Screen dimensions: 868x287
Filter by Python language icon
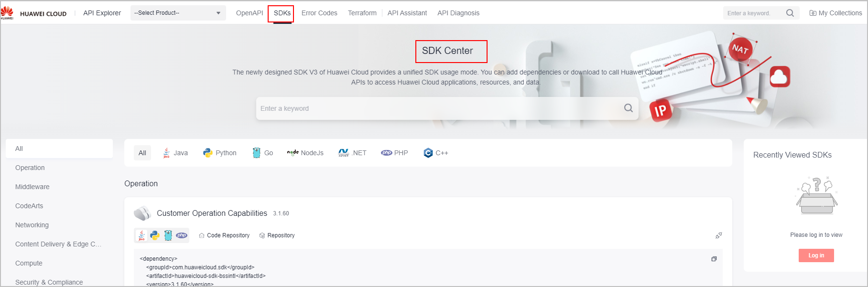pos(207,153)
